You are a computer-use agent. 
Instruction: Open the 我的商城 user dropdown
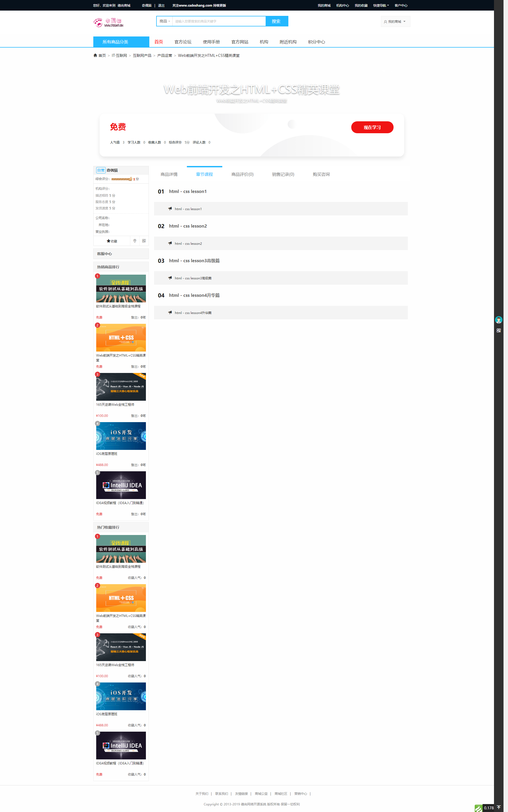395,21
